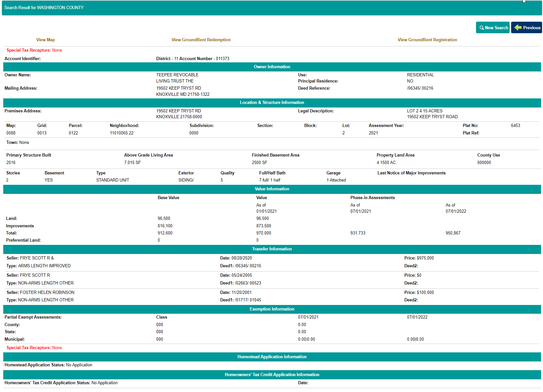Click the Primary Structure Built value 2016
Screen dimensions: 543x392
pos(11,163)
